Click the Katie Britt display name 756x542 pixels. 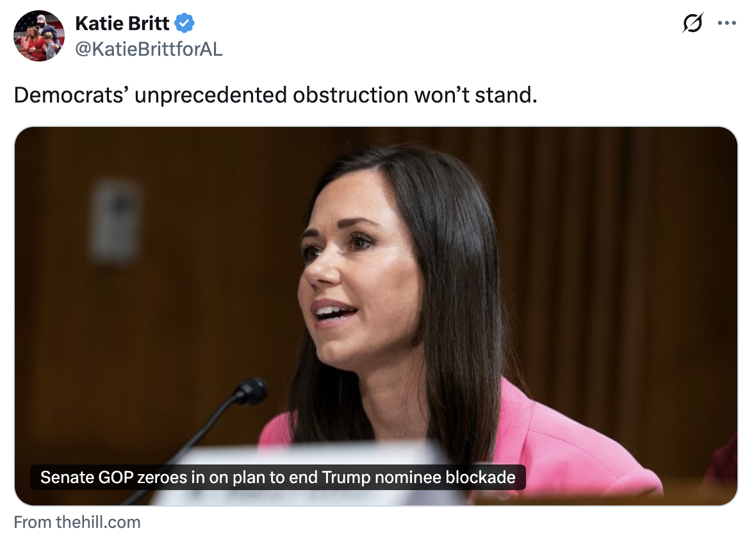(122, 23)
